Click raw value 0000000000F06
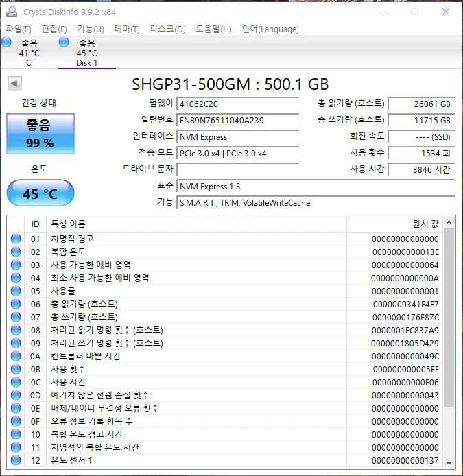Image resolution: width=463 pixels, height=476 pixels. [405, 382]
